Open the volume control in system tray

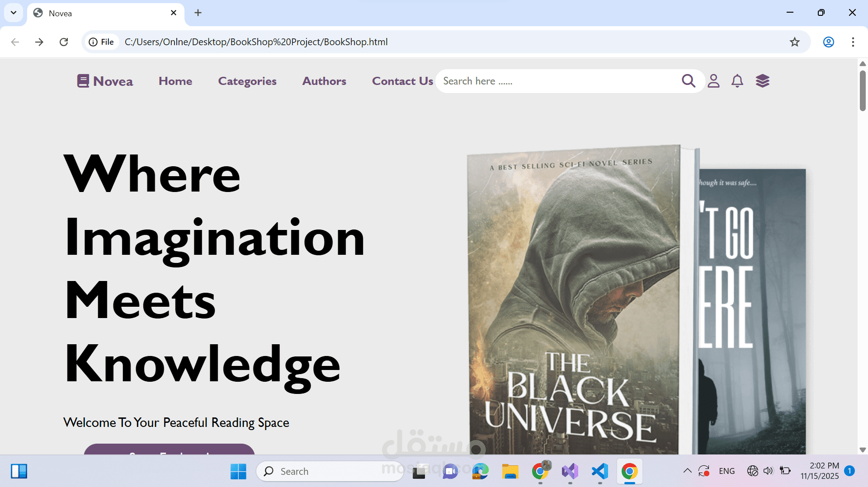point(768,471)
